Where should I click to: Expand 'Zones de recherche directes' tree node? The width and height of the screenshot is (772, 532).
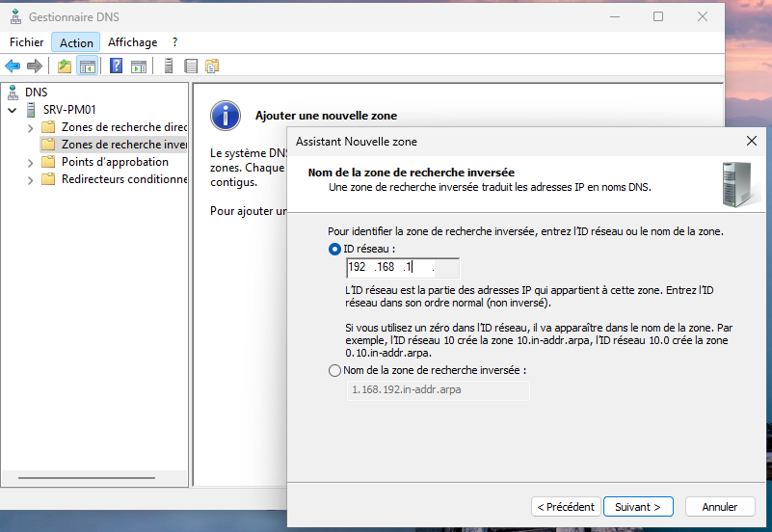pyautogui.click(x=31, y=127)
